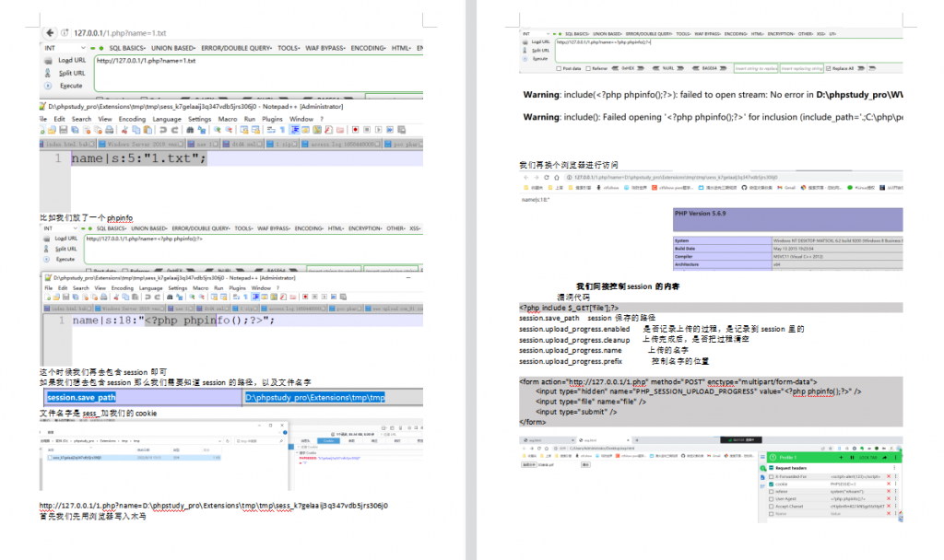Viewport: 944px width, 560px height.
Task: Click the Insert string to replace field
Action: [756, 68]
